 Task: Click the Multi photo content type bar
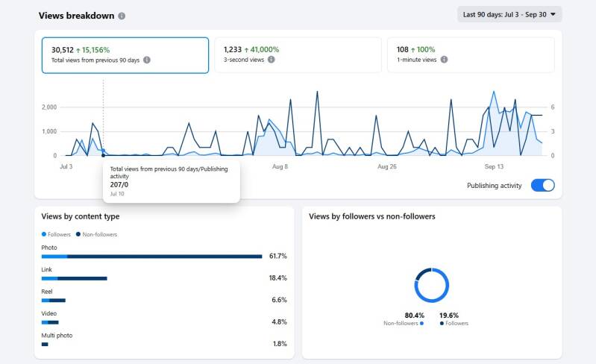tap(45, 344)
